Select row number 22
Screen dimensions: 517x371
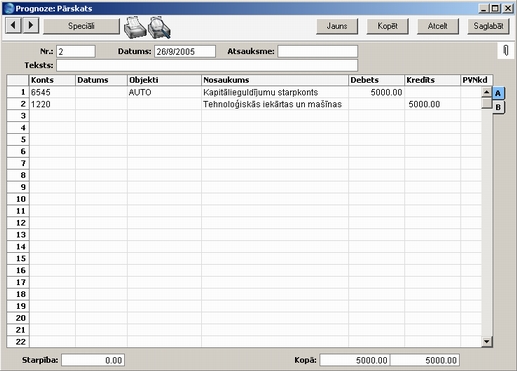[x=18, y=342]
